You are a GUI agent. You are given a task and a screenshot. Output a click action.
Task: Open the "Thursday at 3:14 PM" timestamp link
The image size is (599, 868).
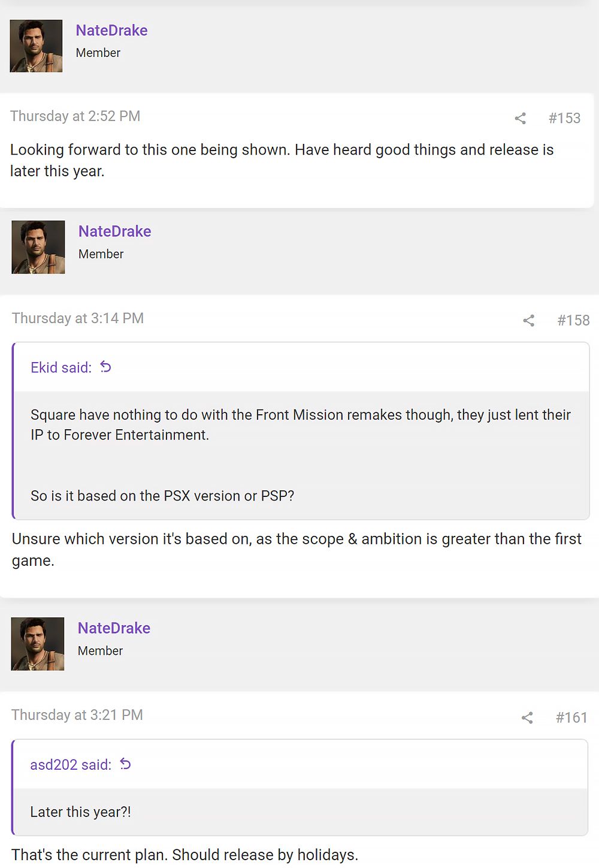pos(78,318)
